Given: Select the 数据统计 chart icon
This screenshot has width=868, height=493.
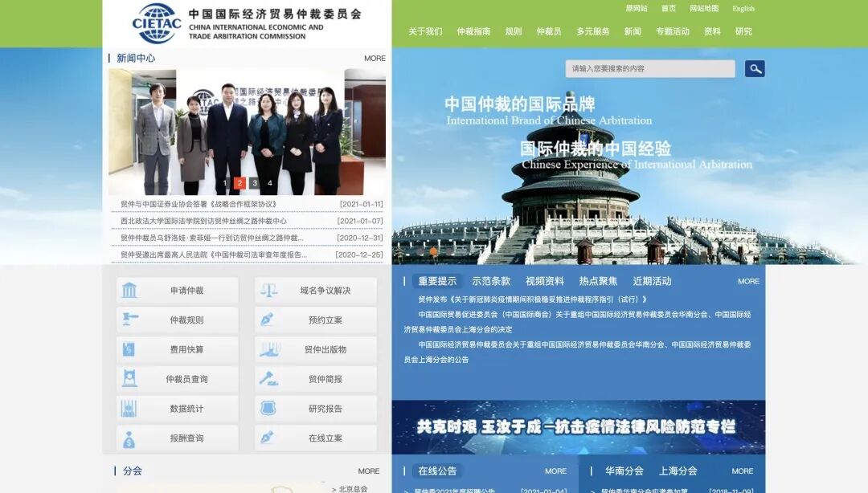Looking at the screenshot, I should point(129,409).
